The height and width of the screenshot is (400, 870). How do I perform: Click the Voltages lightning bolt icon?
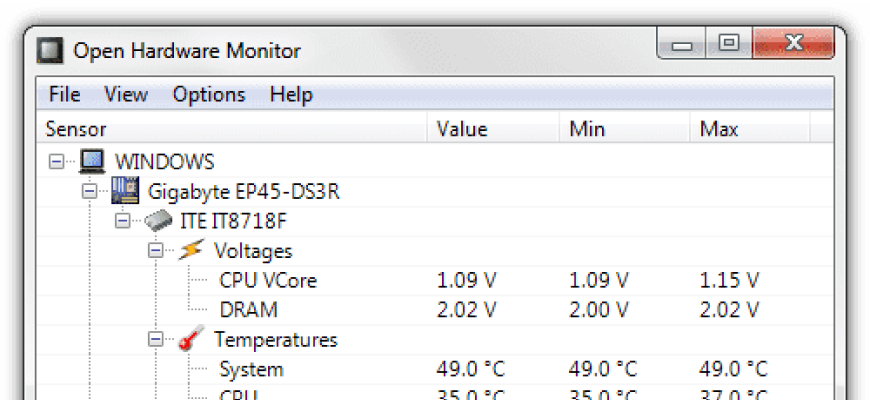[190, 250]
